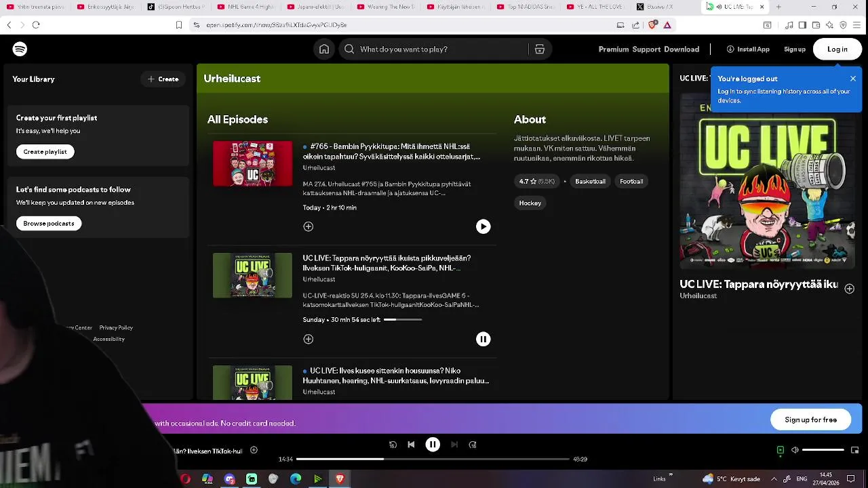
Task: Click Tappara episode list progress bar
Action: (403, 319)
